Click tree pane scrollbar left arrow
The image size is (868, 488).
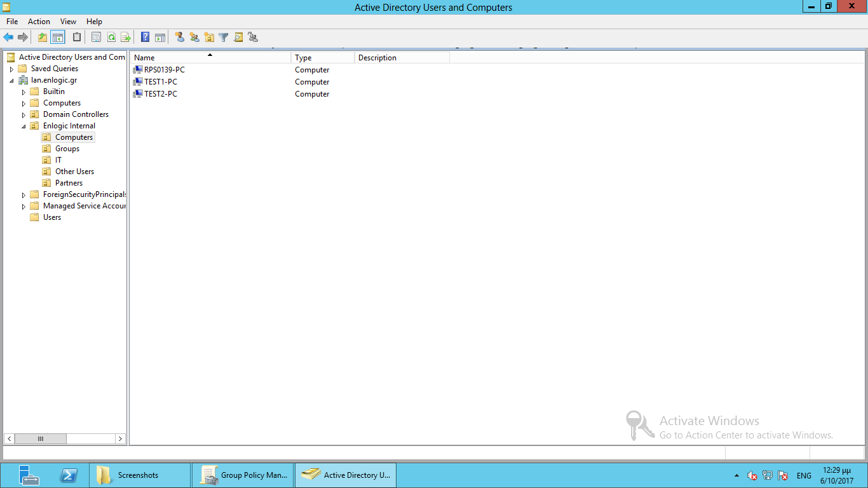(10, 438)
